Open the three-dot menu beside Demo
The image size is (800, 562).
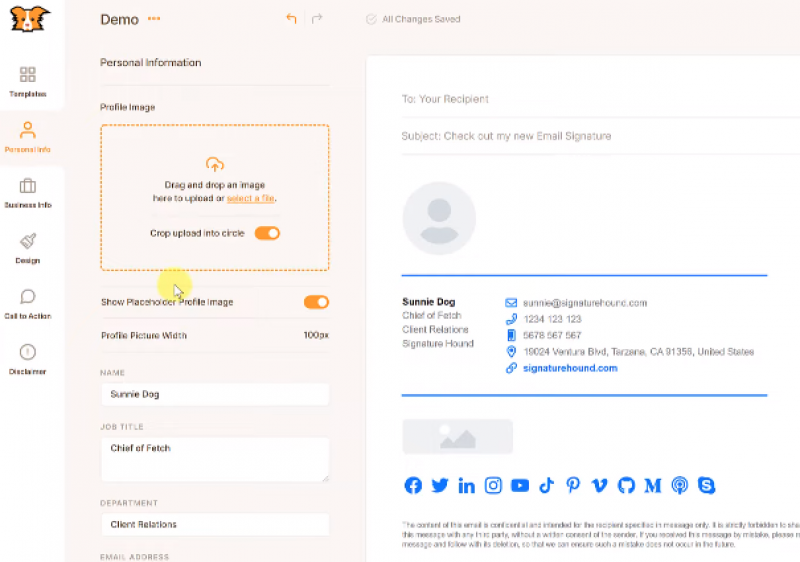coord(154,19)
